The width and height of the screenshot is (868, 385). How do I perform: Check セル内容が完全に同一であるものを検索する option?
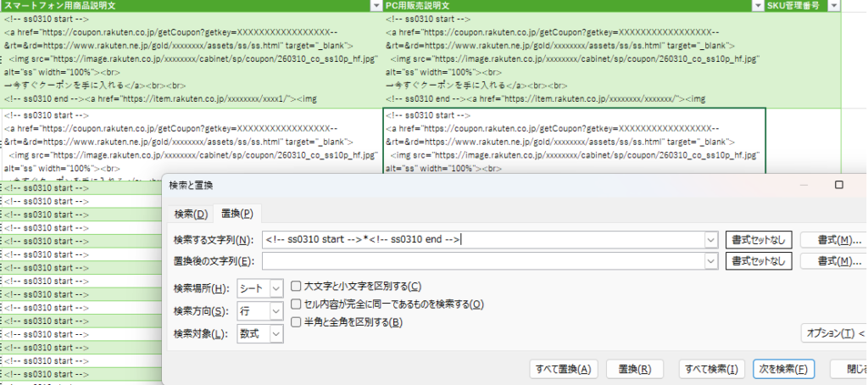296,304
